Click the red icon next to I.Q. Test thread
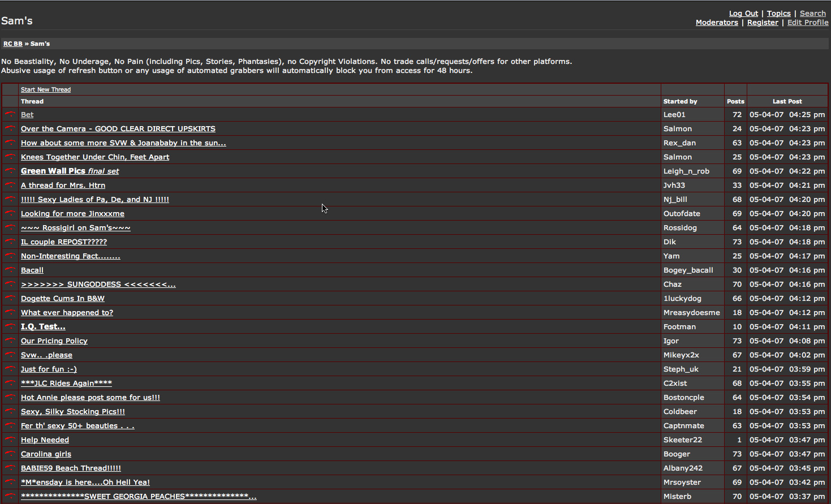The width and height of the screenshot is (831, 504). (10, 326)
